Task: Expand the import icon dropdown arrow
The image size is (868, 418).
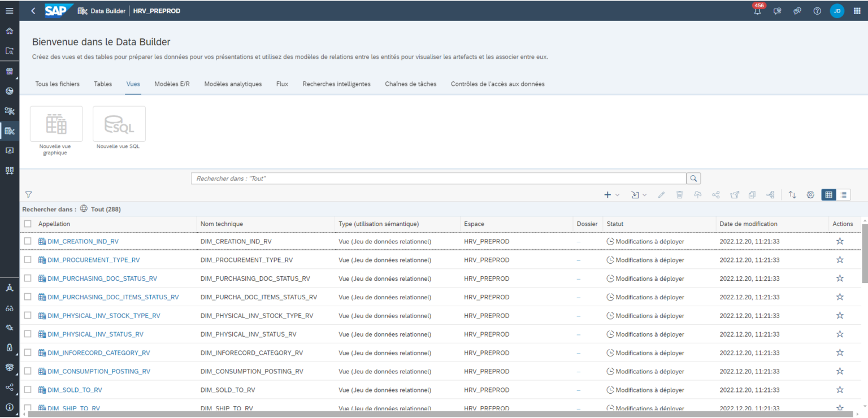Action: pos(645,194)
